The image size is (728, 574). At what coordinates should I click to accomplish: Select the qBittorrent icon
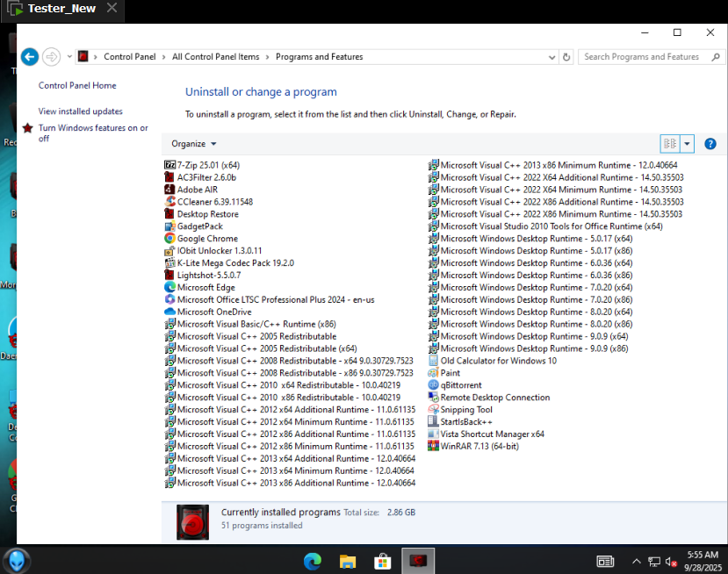pyautogui.click(x=433, y=385)
